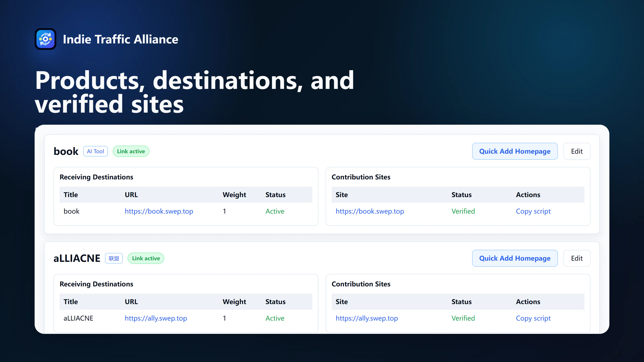Screen dimensions: 644x362
Task: Click Title column header in aLLIACNE card
Action: [x=71, y=301]
